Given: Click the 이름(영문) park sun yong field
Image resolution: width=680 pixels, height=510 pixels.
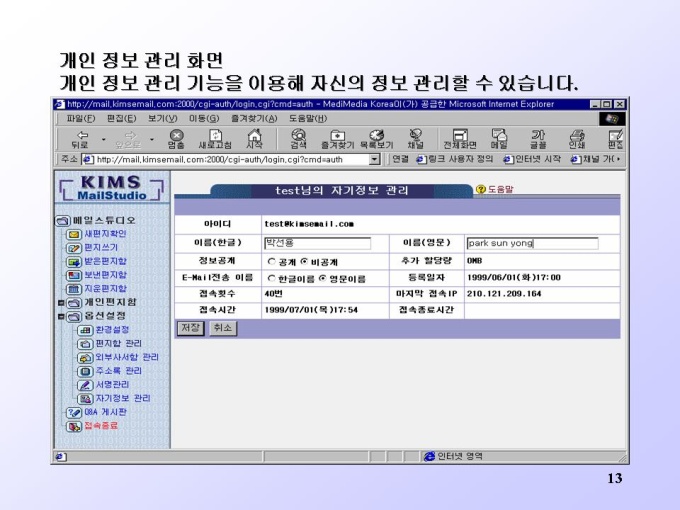Looking at the screenshot, I should pyautogui.click(x=533, y=243).
